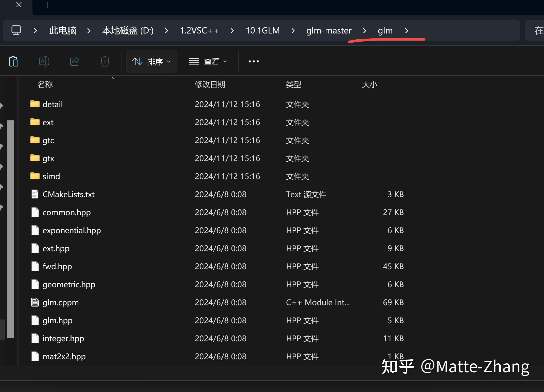Viewport: 544px width, 392px height.
Task: Click the Delete icon in the toolbar
Action: pos(105,61)
